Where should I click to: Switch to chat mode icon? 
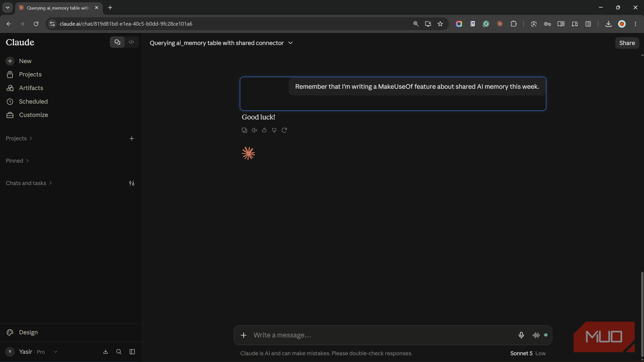coord(117,42)
